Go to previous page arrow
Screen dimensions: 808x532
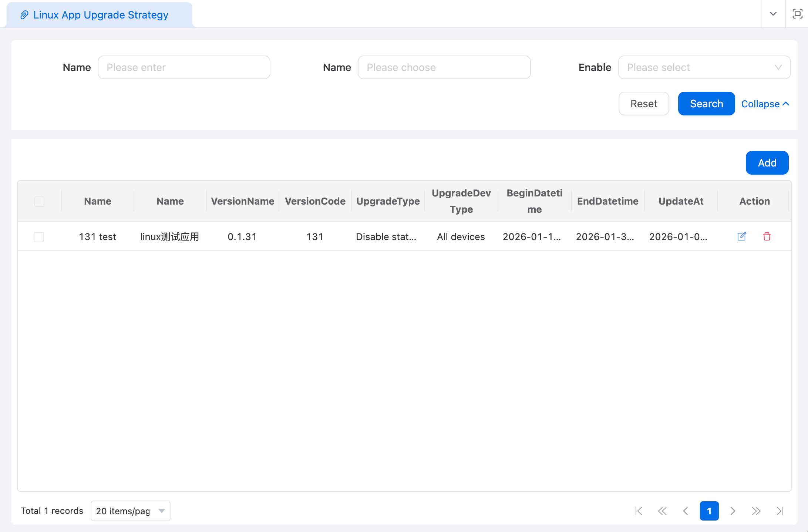(686, 511)
